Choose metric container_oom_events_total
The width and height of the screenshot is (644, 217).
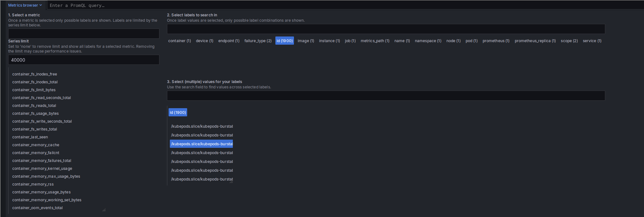[x=37, y=208]
